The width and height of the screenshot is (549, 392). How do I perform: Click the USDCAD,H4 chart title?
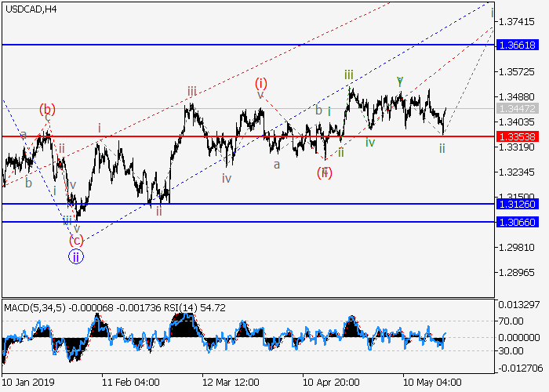[x=29, y=8]
